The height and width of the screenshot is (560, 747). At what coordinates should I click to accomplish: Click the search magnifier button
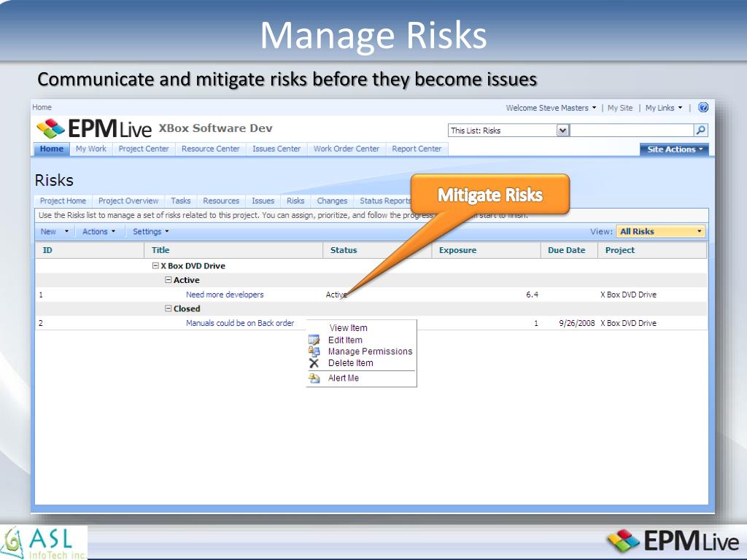(701, 131)
